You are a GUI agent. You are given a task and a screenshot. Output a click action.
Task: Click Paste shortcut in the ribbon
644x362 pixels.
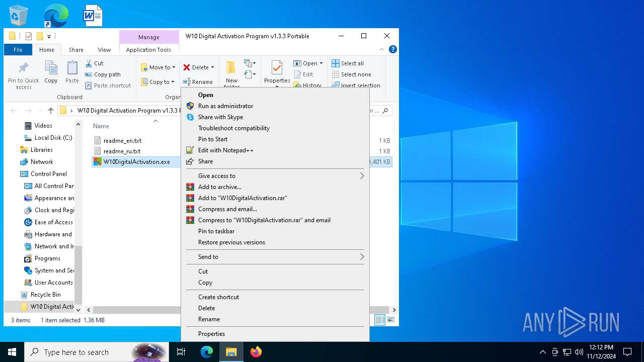click(108, 85)
